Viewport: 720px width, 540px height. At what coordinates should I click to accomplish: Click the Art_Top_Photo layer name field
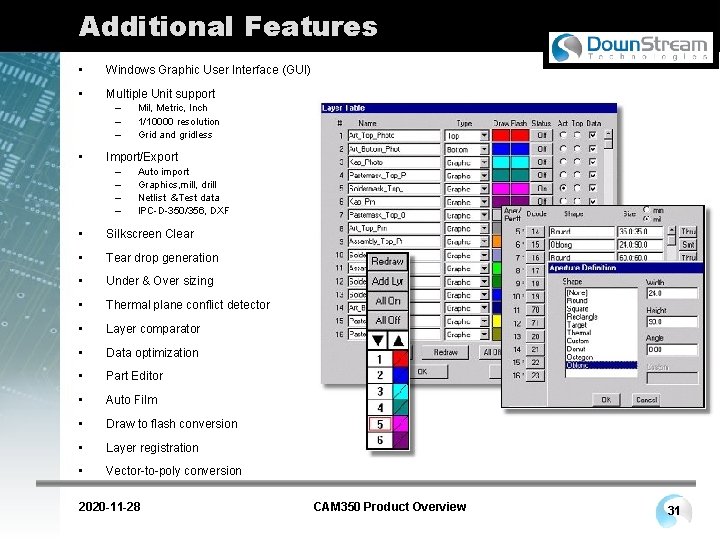tap(394, 135)
